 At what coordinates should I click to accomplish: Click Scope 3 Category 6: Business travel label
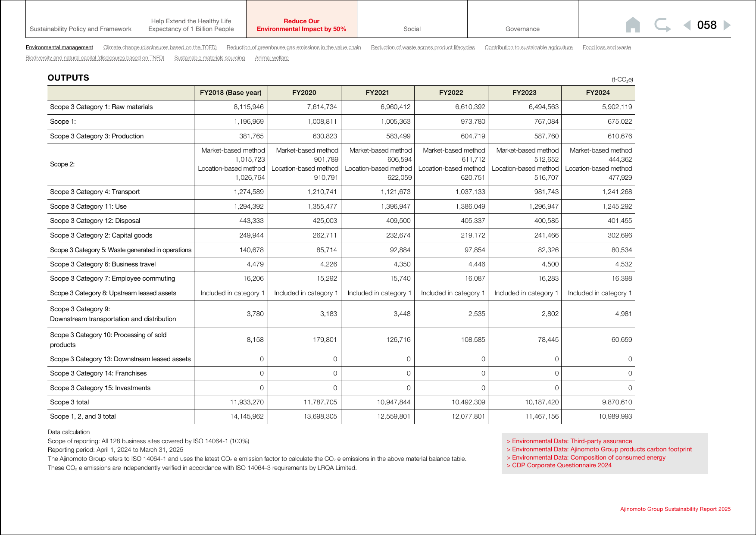coord(103,264)
